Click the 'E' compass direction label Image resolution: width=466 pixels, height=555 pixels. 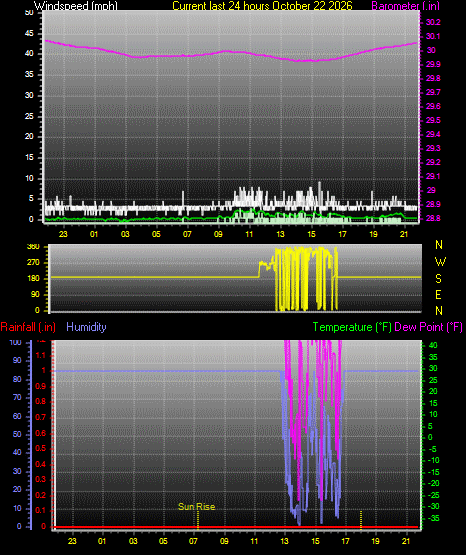(438, 294)
